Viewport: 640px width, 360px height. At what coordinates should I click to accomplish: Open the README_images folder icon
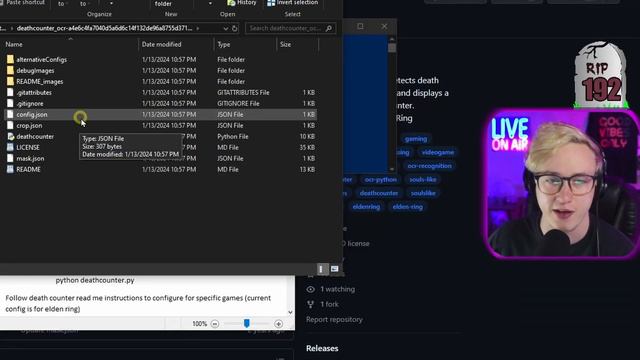coord(10,82)
